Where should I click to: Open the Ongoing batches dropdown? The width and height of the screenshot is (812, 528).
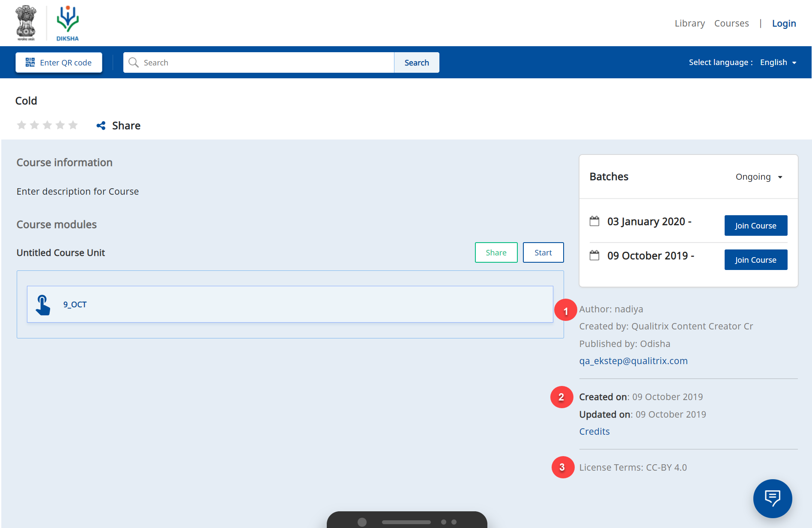pyautogui.click(x=759, y=177)
